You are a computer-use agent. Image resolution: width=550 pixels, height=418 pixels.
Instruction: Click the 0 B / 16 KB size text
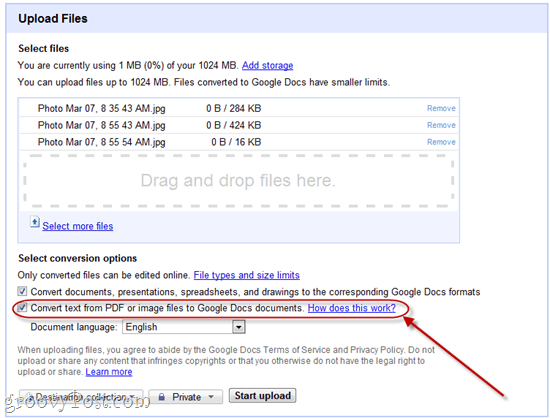tap(236, 142)
